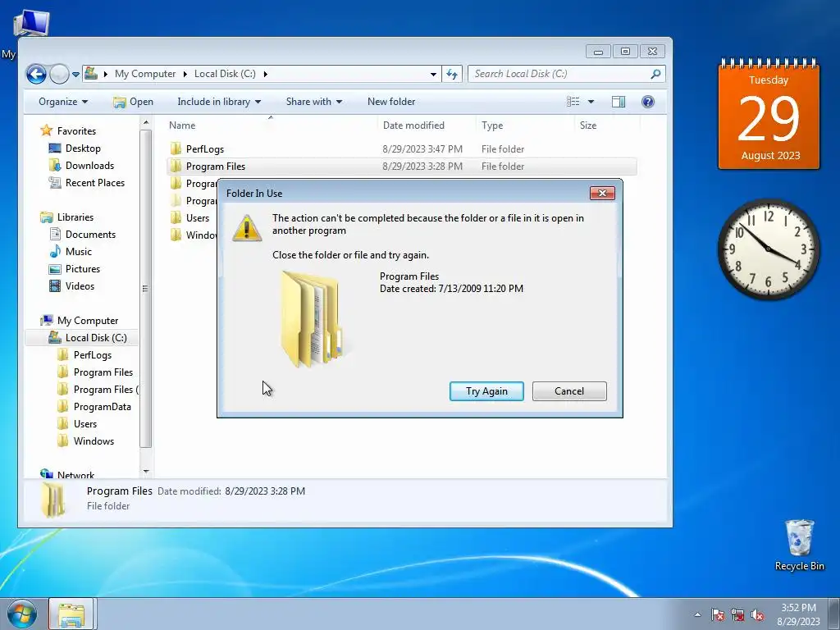Image resolution: width=840 pixels, height=630 pixels.
Task: Go back with the Explorer back arrow
Action: click(36, 74)
